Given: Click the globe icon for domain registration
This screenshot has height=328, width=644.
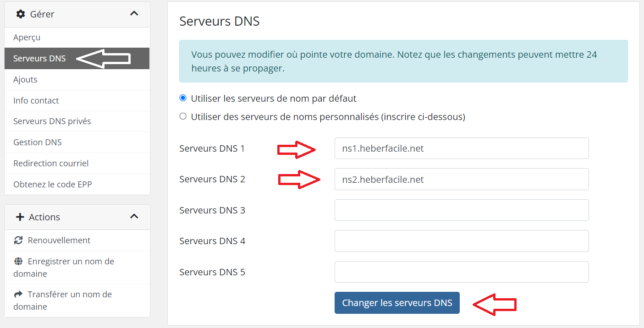Looking at the screenshot, I should [x=18, y=262].
